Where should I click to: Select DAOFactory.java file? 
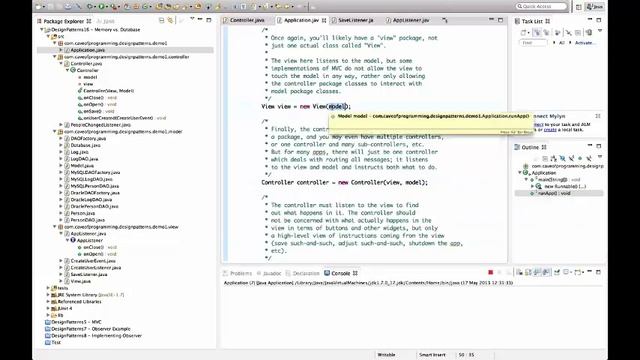point(88,138)
